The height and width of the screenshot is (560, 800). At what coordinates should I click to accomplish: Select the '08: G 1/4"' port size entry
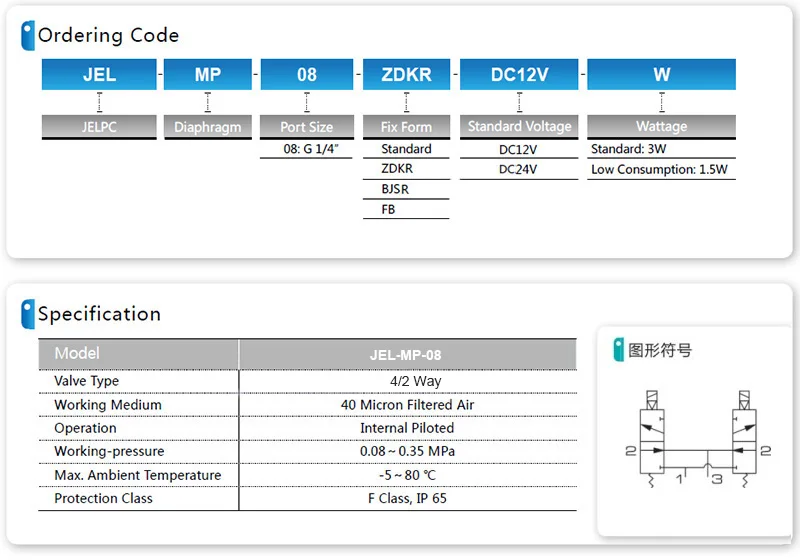click(x=311, y=149)
